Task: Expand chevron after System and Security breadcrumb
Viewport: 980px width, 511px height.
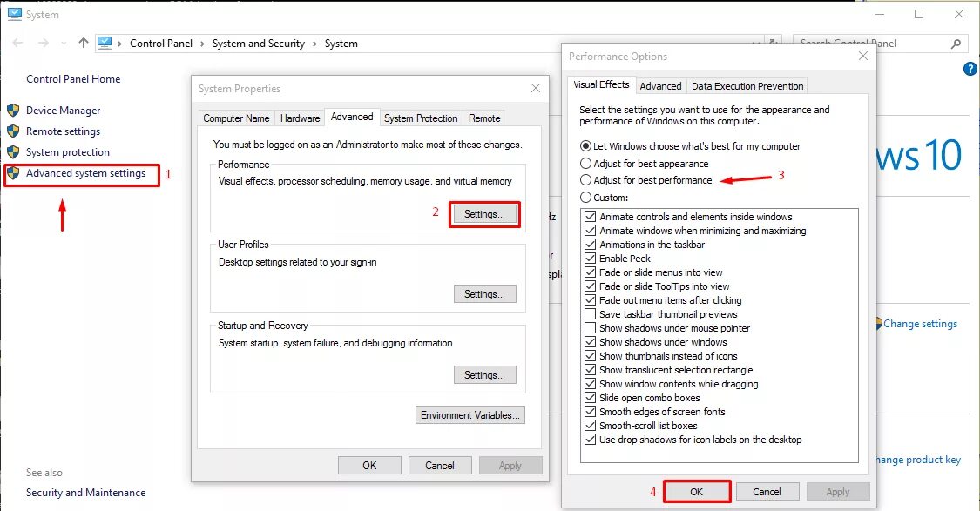Action: point(315,44)
